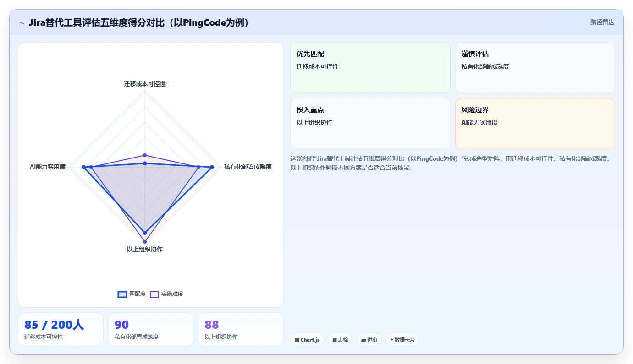This screenshot has width=633, height=364.
Task: Click AI能力实用度 text in 风险边界 card
Action: pyautogui.click(x=479, y=122)
